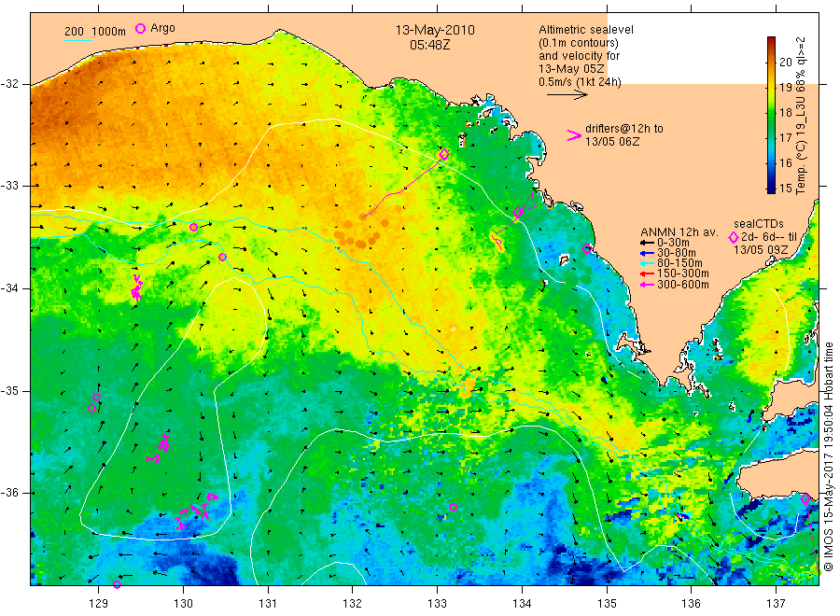Screen dimensions: 840x616
Task: Click the sealCTDs diamond legend symbol
Action: click(x=734, y=237)
